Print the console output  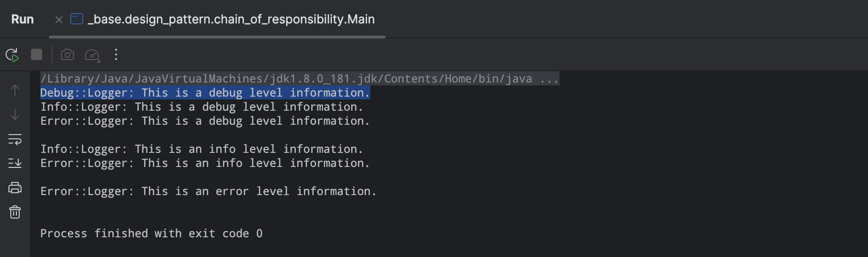click(15, 188)
